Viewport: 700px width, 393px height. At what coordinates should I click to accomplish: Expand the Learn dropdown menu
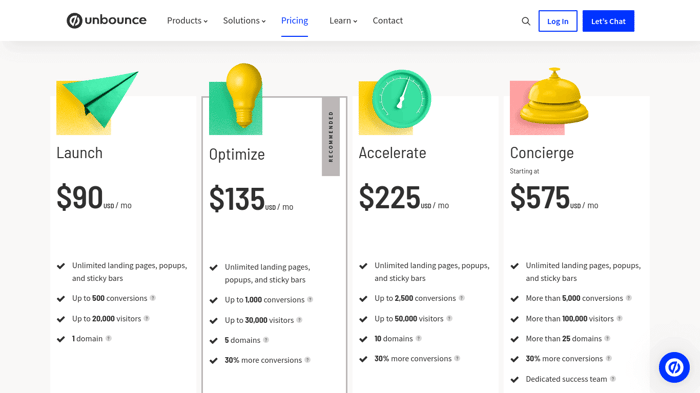click(x=343, y=21)
